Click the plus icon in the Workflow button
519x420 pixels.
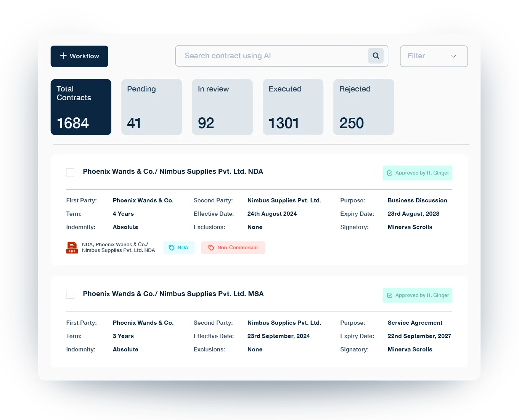pyautogui.click(x=63, y=56)
